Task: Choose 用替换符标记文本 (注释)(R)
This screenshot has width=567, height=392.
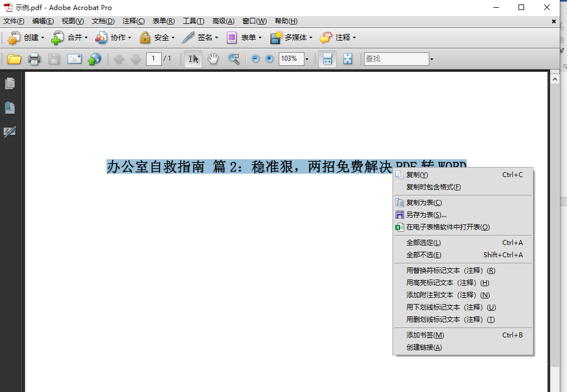Action: pos(463,271)
